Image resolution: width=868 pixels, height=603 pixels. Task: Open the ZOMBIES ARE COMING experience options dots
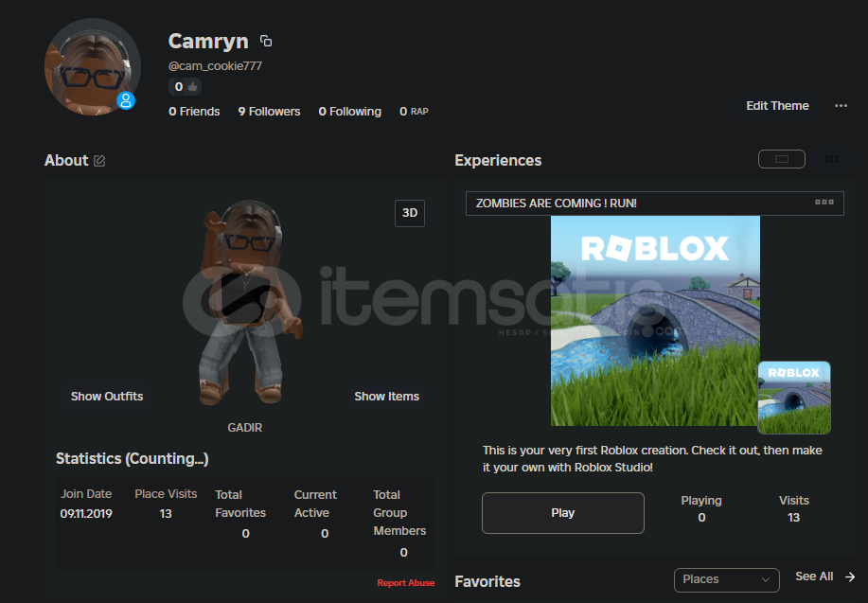(824, 203)
